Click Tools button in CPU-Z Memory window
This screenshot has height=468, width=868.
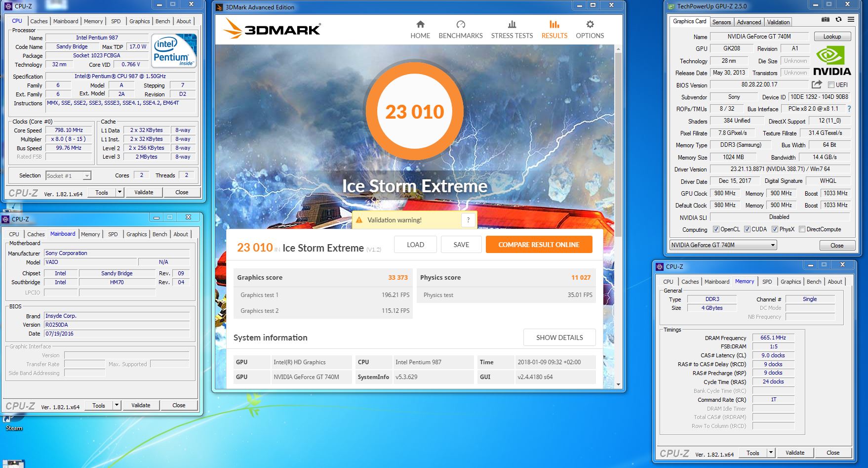pyautogui.click(x=753, y=453)
